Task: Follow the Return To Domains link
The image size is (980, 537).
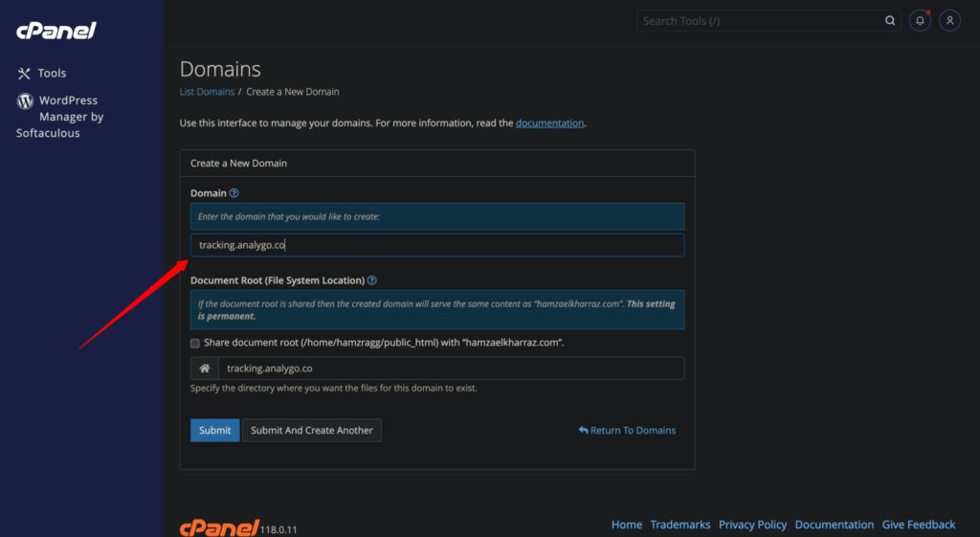Action: click(627, 431)
